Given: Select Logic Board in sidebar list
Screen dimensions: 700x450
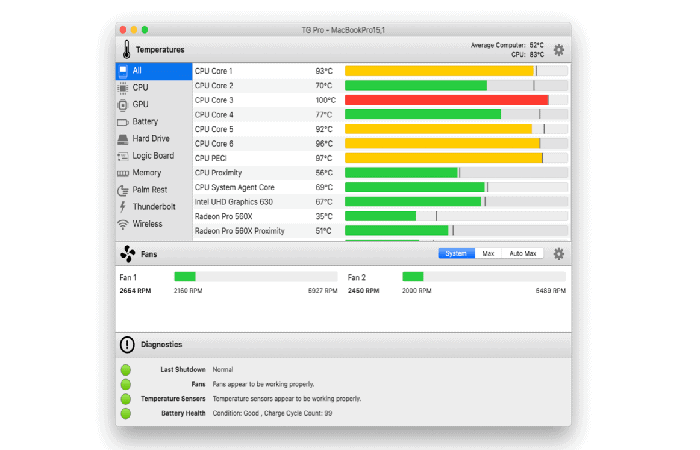Looking at the screenshot, I should (x=153, y=156).
